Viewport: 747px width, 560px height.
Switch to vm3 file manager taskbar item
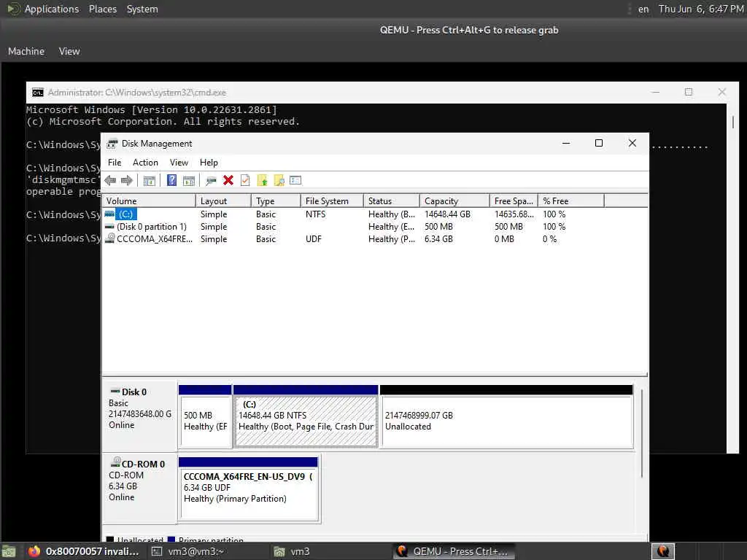292,551
